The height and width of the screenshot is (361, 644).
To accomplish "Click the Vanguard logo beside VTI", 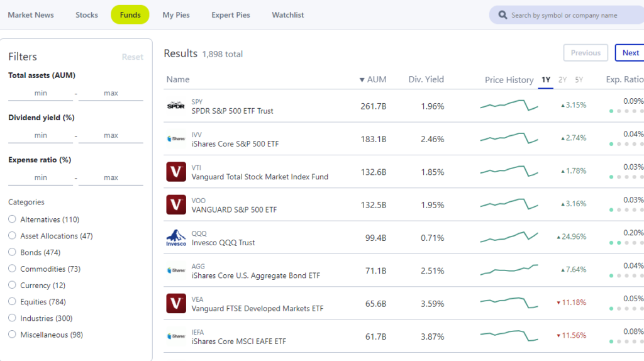I will [x=176, y=172].
